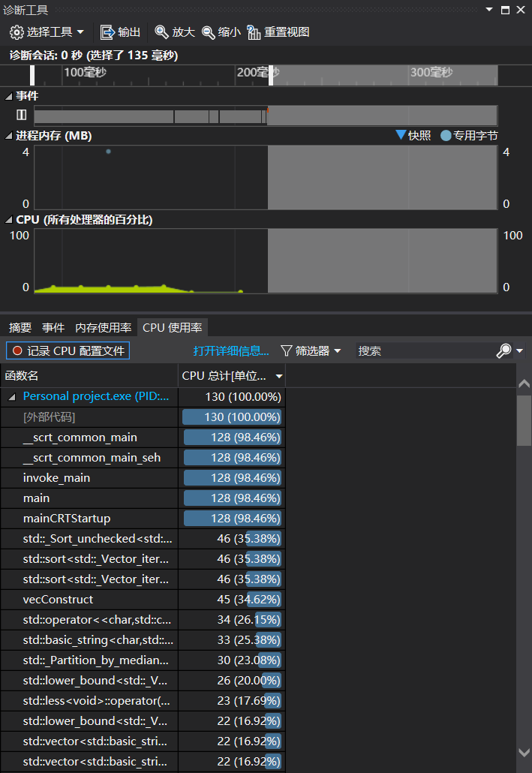Viewport: 532px width, 773px height.
Task: Toggle the 快照 snapshot legend marker
Action: [x=401, y=135]
